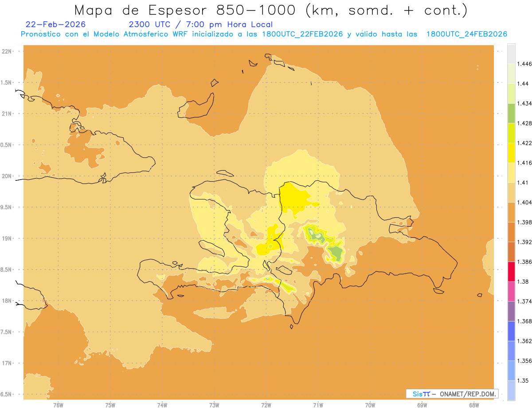Click the latitude label '22N'
Viewport: 532px width, 411px height.
coord(8,51)
